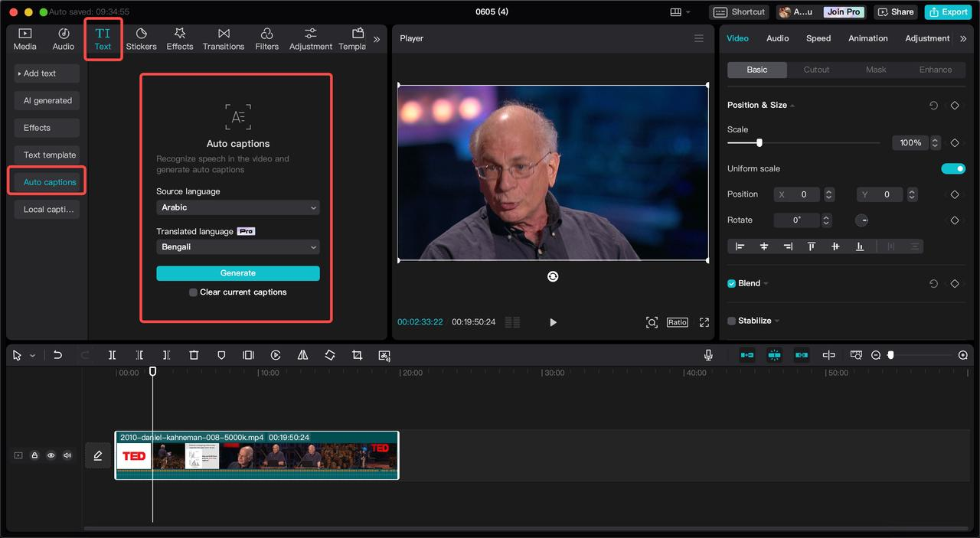Open the Transitions tab
Viewport: 980px width, 538px height.
(x=224, y=39)
